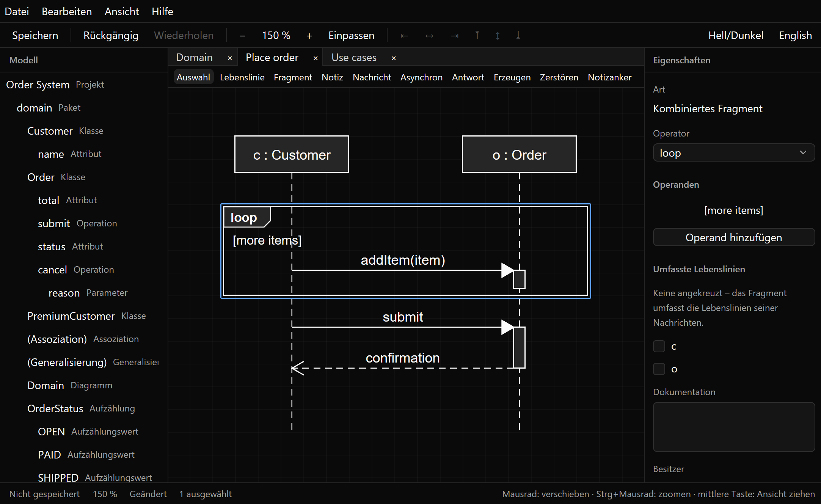Select reason parameter in model tree
Image resolution: width=821 pixels, height=504 pixels.
84,293
